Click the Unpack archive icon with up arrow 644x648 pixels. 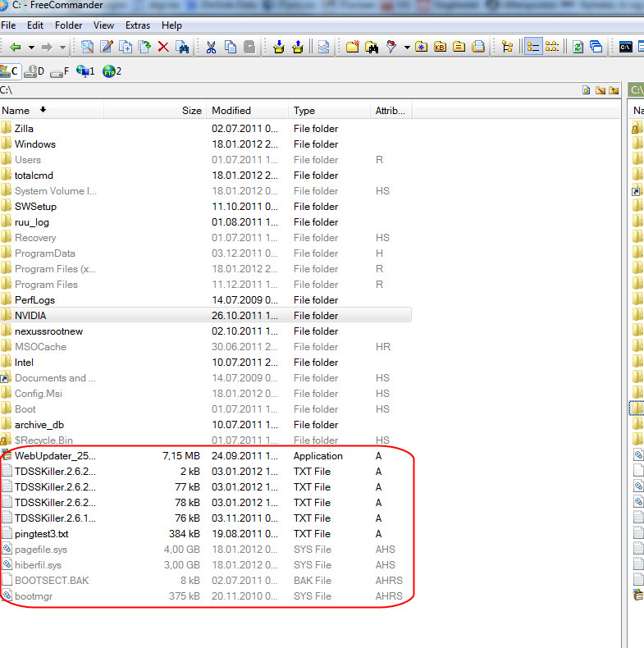click(298, 47)
